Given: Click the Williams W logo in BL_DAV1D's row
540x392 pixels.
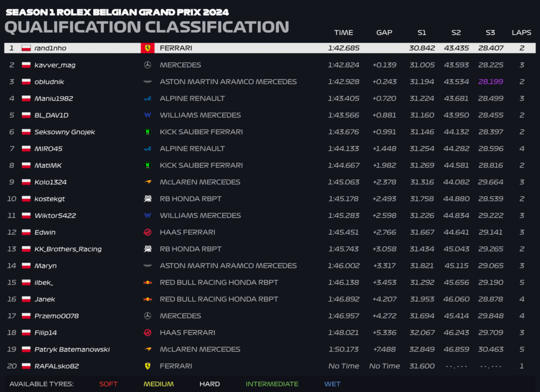Looking at the screenshot, I should click(x=148, y=115).
